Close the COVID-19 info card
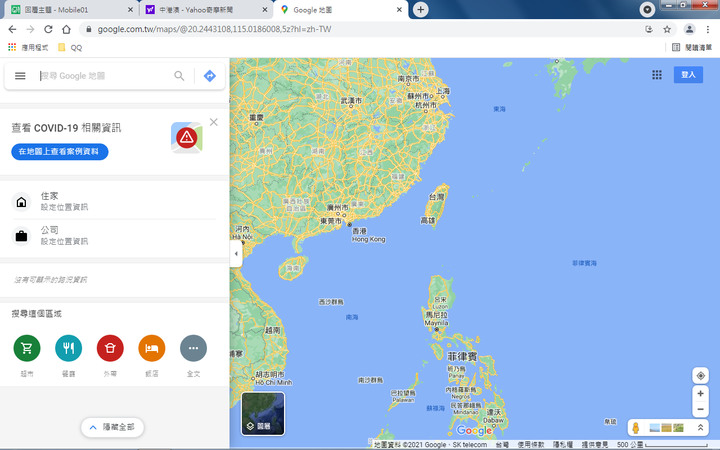The width and height of the screenshot is (720, 450). [x=214, y=122]
